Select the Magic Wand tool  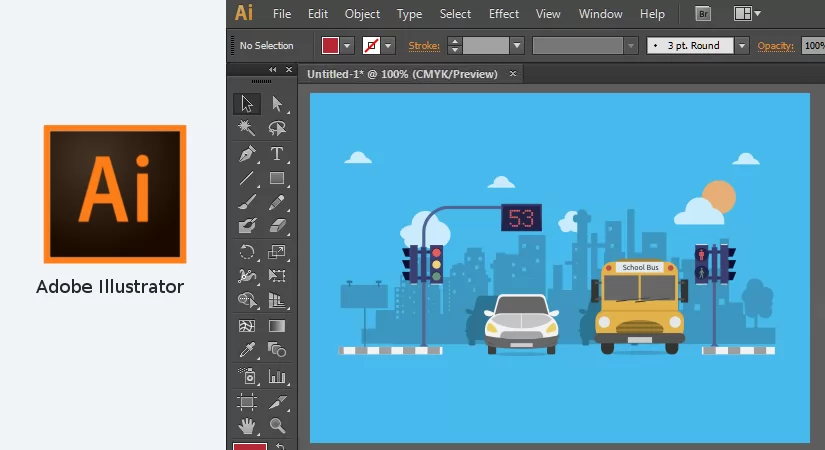[x=247, y=128]
